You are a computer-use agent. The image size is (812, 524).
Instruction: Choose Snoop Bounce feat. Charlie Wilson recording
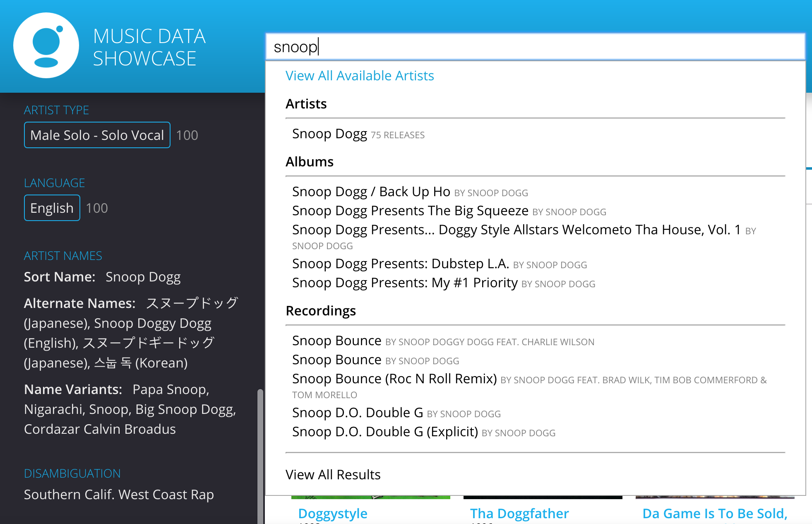pos(336,341)
